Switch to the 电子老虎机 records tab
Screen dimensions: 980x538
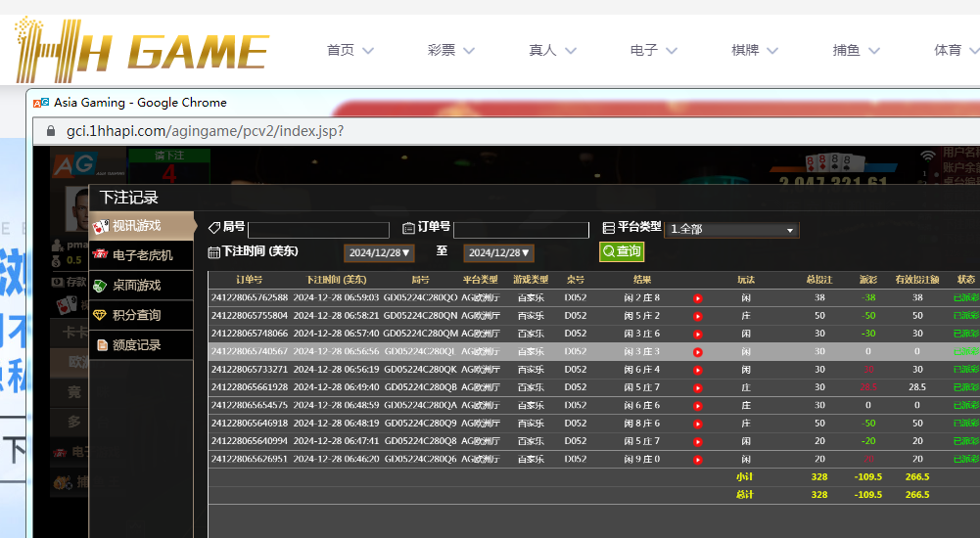[142, 255]
